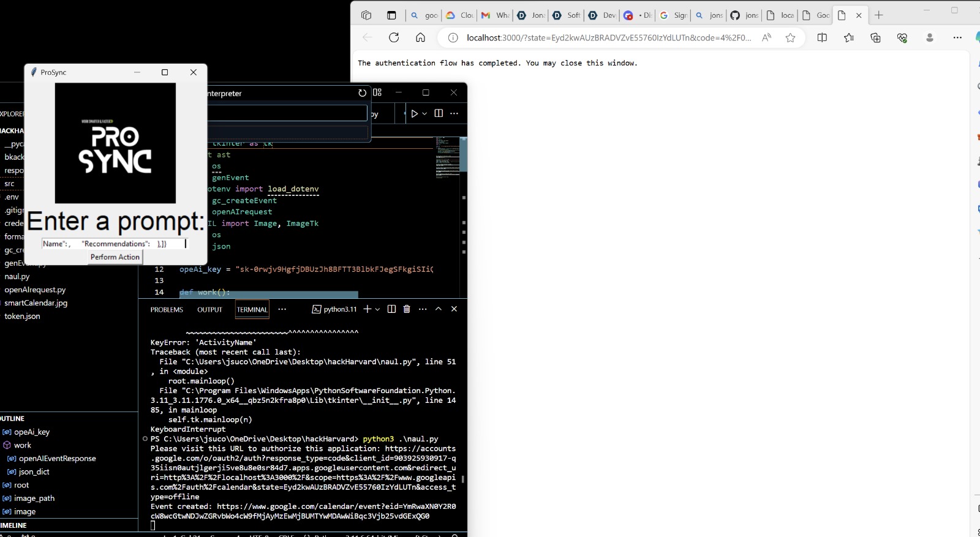Kill the terminal with the trash icon
The height and width of the screenshot is (537, 980).
[407, 309]
